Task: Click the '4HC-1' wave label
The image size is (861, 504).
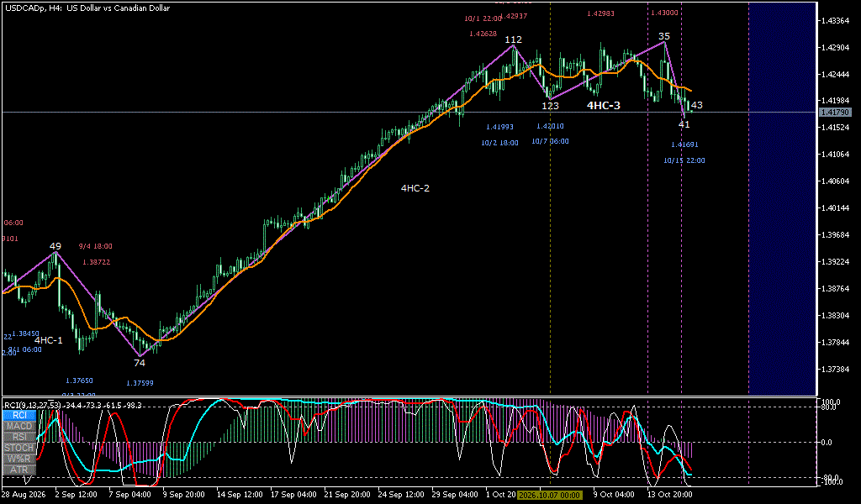Action: [48, 340]
